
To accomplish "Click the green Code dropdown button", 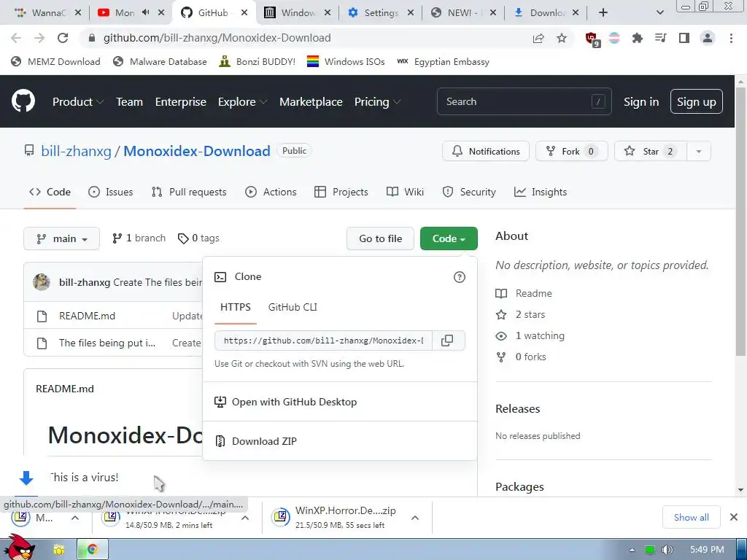I will [x=449, y=238].
